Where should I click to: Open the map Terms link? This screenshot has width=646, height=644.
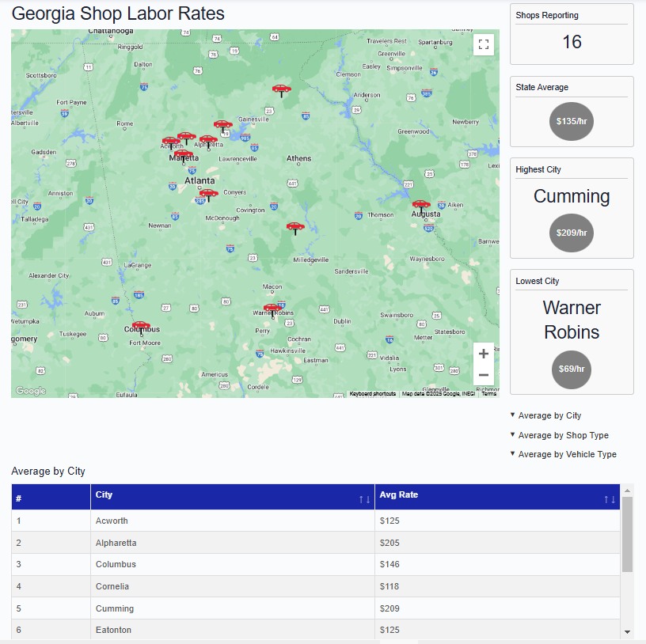pyautogui.click(x=489, y=394)
